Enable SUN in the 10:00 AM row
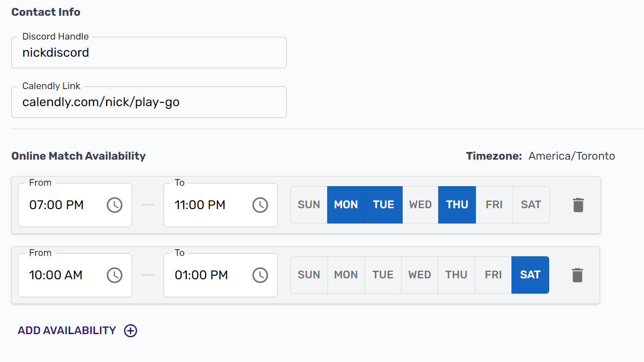 coord(309,275)
